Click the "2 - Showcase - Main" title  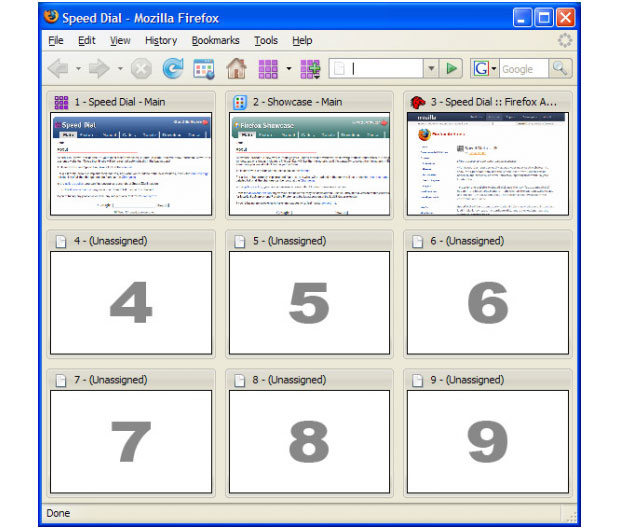tap(297, 102)
